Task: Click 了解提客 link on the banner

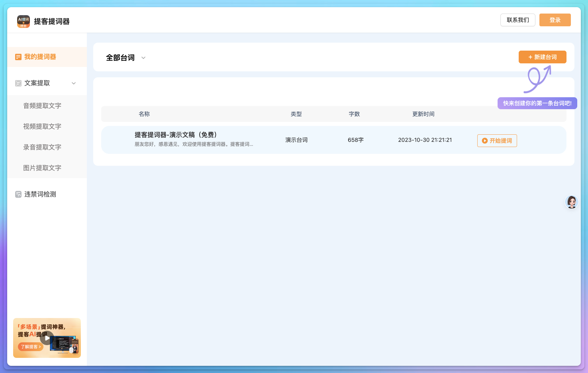Action: coord(31,347)
